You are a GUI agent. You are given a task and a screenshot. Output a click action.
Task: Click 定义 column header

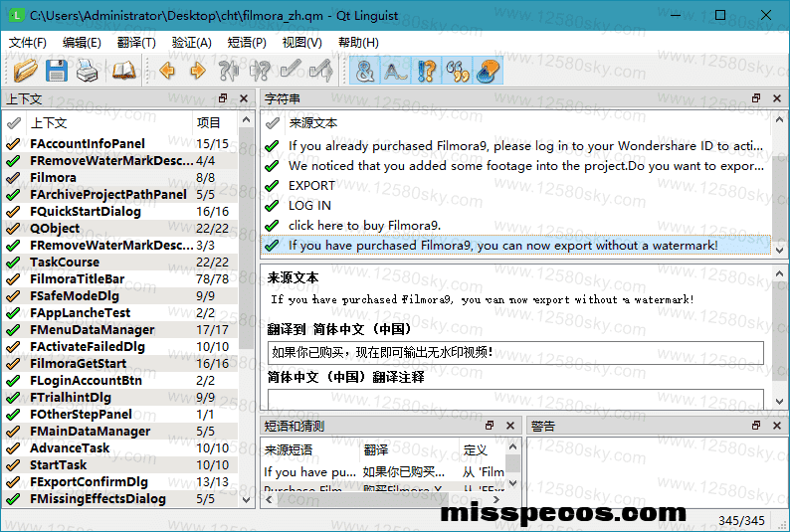pyautogui.click(x=483, y=449)
